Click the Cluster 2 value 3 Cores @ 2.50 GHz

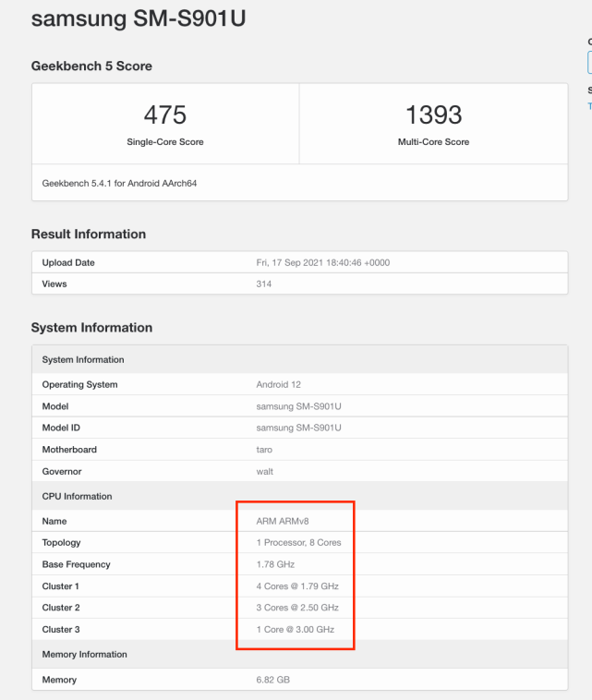point(297,608)
